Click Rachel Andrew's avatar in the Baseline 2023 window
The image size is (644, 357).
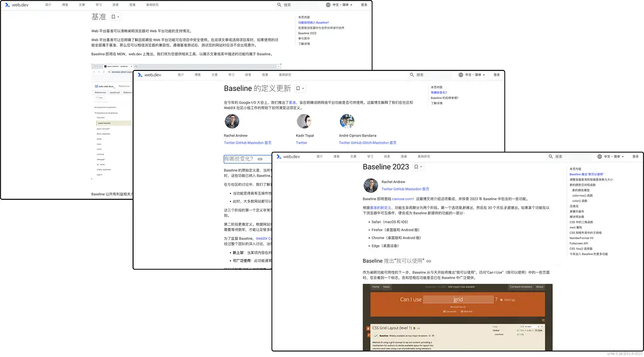[x=371, y=185]
